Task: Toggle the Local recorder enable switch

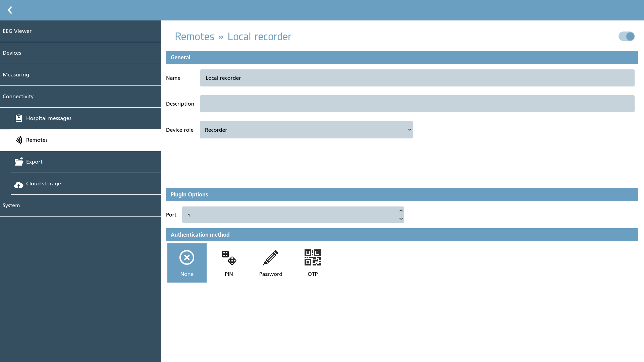Action: pyautogui.click(x=627, y=36)
